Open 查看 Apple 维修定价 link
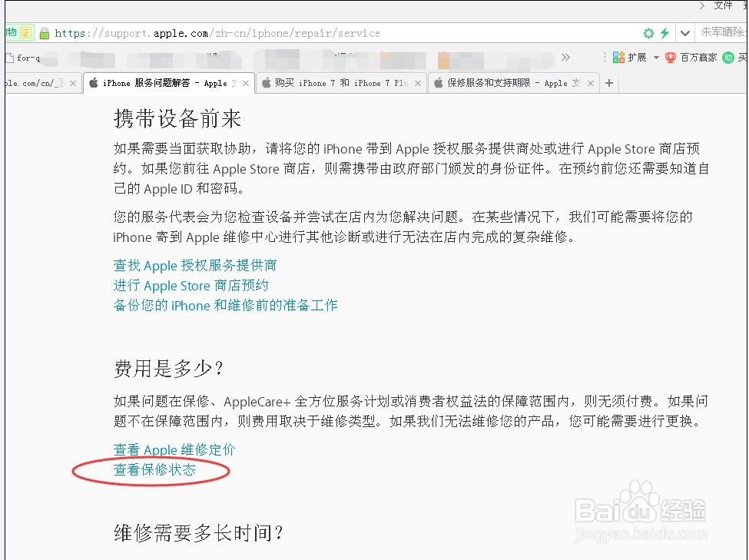This screenshot has height=560, width=749. [x=174, y=449]
